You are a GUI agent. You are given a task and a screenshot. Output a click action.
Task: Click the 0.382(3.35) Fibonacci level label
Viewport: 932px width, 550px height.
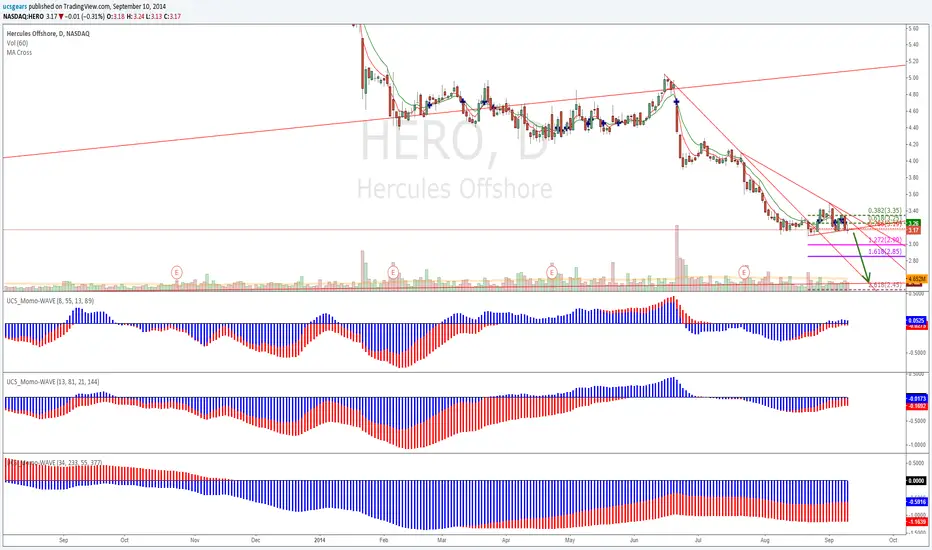tap(884, 210)
